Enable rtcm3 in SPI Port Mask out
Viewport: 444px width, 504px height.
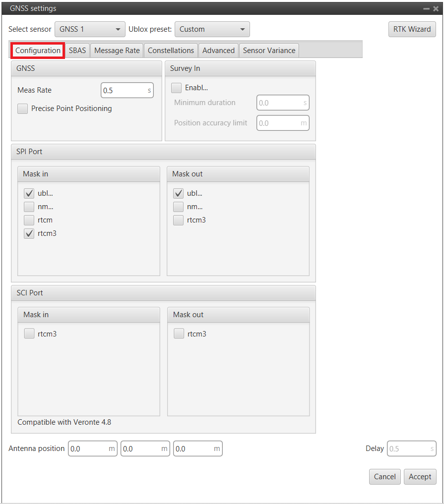tap(179, 220)
